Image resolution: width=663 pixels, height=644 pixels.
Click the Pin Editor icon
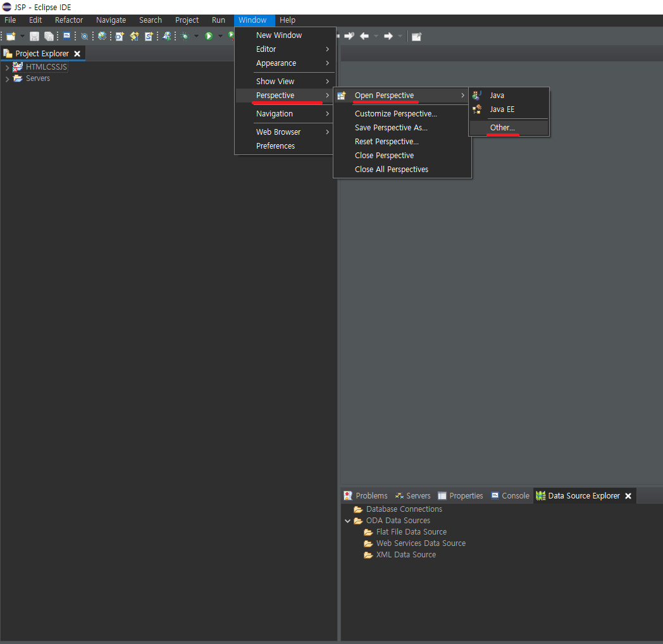(x=416, y=37)
